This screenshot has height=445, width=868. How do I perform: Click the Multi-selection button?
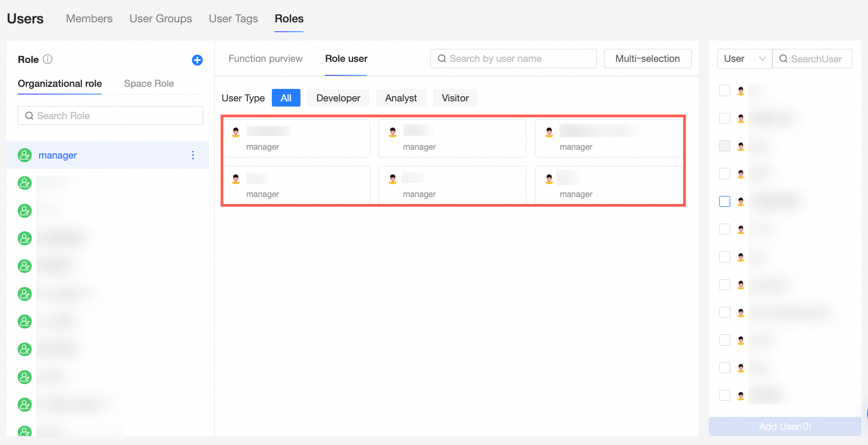648,59
